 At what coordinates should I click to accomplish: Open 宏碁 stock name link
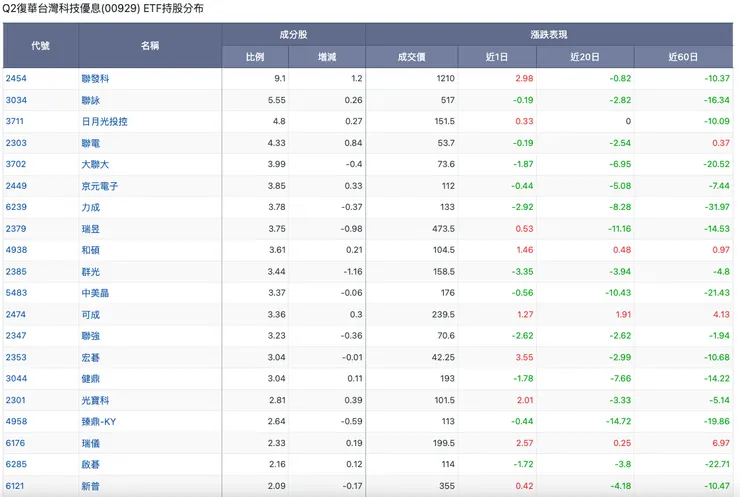point(91,358)
